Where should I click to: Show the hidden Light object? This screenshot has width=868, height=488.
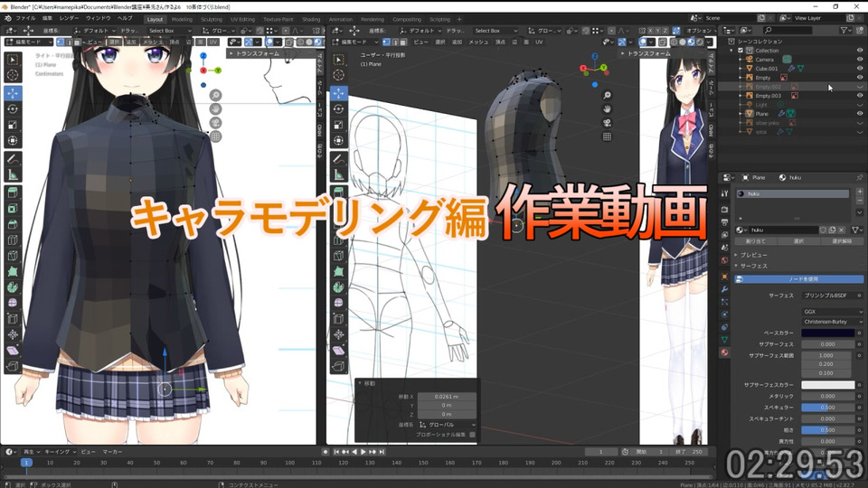click(860, 105)
